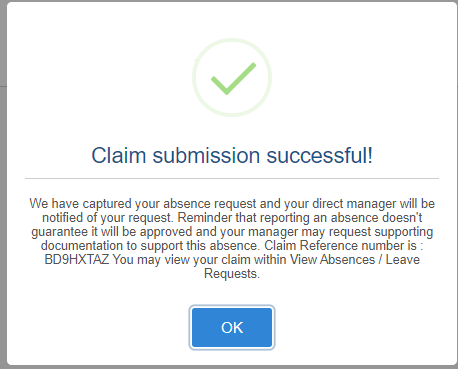Screen dimensions: 458x369
Task: Click the 'request supporting' words
Action: point(381,231)
